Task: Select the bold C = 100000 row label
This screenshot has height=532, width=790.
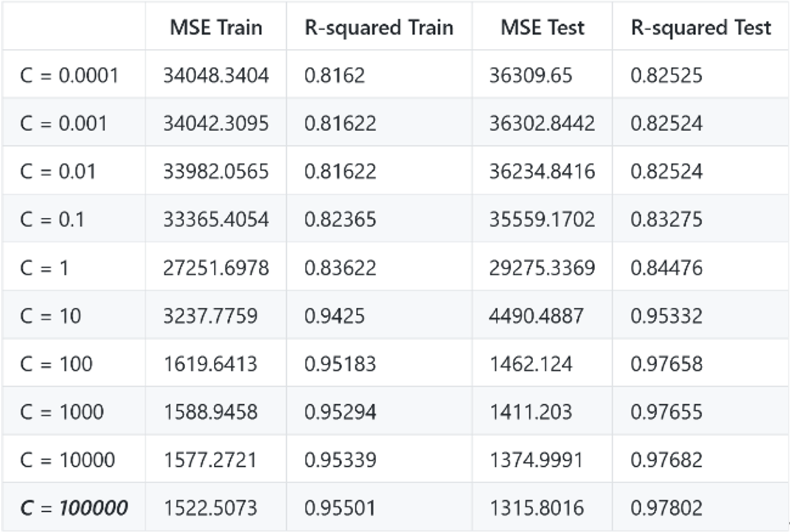Action: [x=74, y=507]
